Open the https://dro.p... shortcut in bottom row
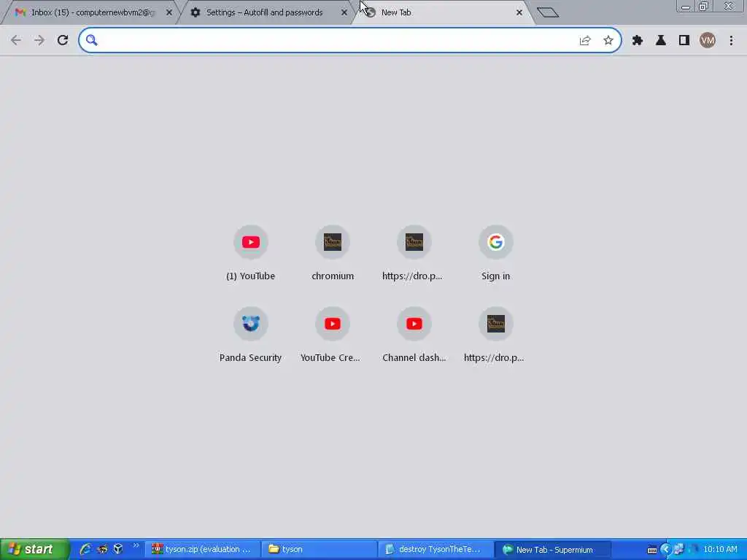The width and height of the screenshot is (747, 560). pos(495,335)
